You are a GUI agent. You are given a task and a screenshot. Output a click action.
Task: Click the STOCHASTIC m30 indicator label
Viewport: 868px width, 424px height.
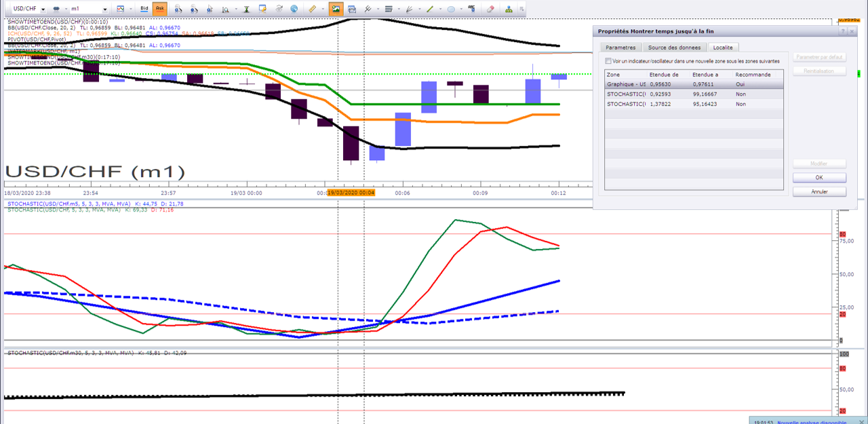coord(97,353)
